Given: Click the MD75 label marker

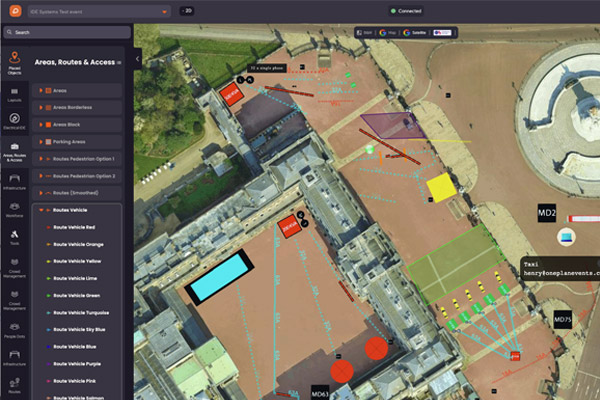Looking at the screenshot, I should (x=562, y=320).
